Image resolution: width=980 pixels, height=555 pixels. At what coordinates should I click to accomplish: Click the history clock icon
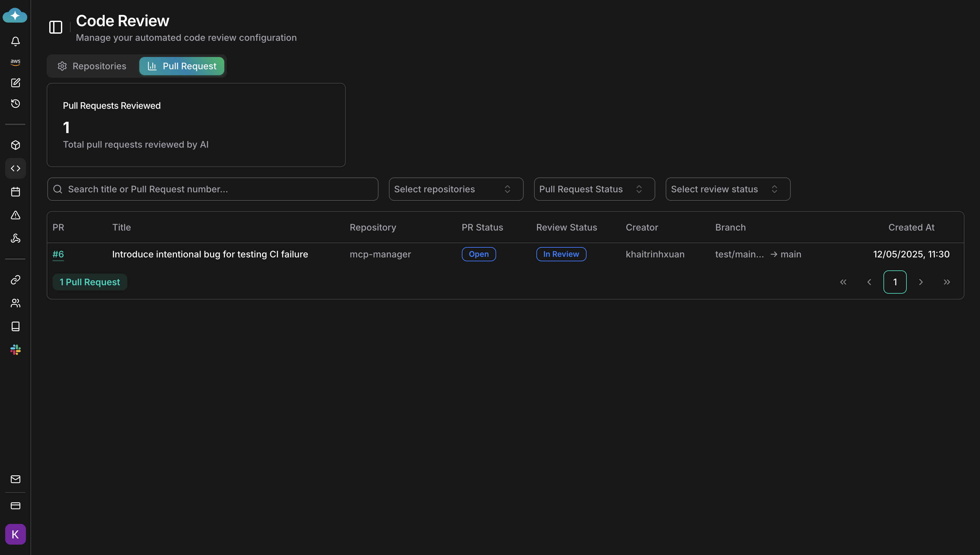pyautogui.click(x=15, y=104)
